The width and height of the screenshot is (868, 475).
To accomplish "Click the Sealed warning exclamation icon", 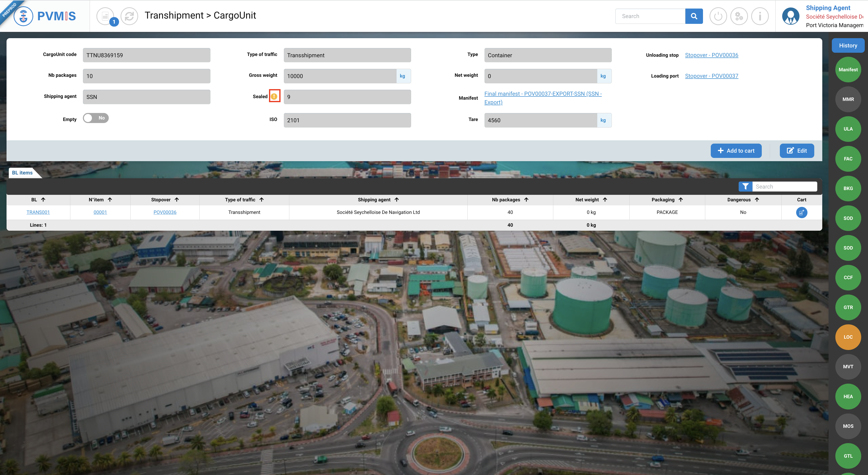I will pos(274,97).
